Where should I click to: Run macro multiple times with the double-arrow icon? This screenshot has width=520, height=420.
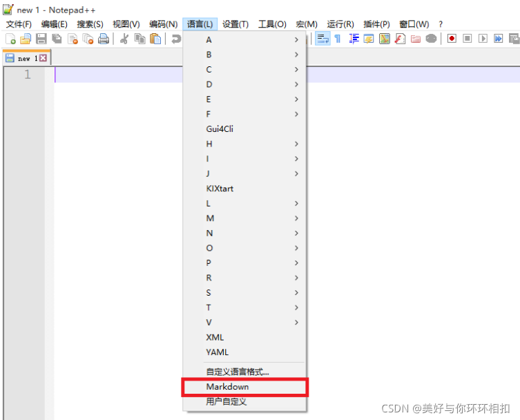click(498, 39)
